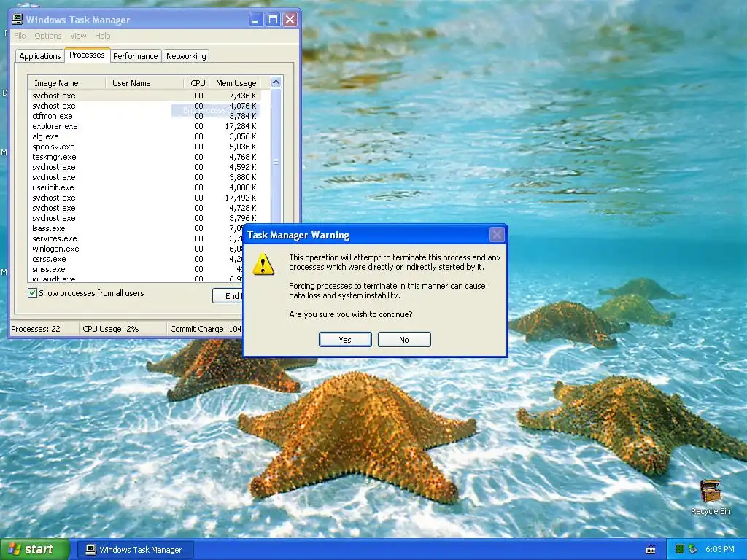747x560 pixels.
Task: Click the yellow warning triangle icon in the dialog
Action: click(263, 264)
